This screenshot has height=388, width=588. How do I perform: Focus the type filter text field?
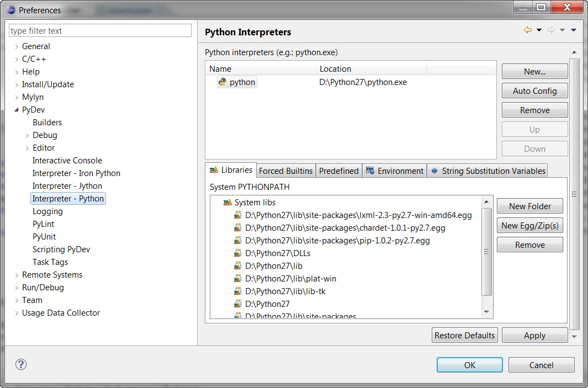tap(100, 31)
